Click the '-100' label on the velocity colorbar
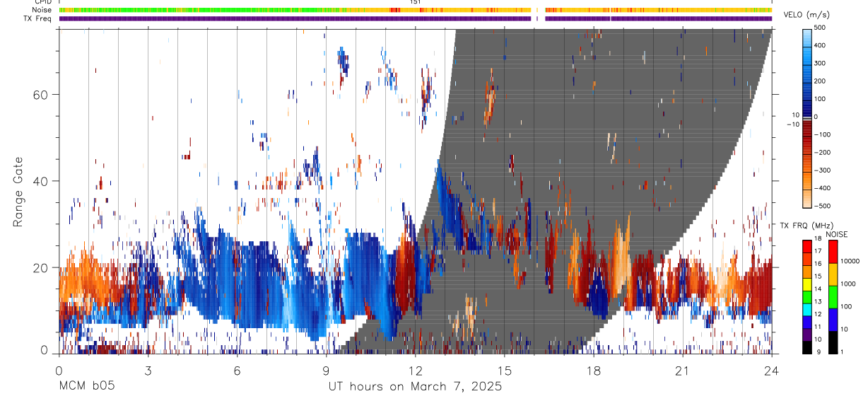Screen dimensions: 868x401 (821, 134)
